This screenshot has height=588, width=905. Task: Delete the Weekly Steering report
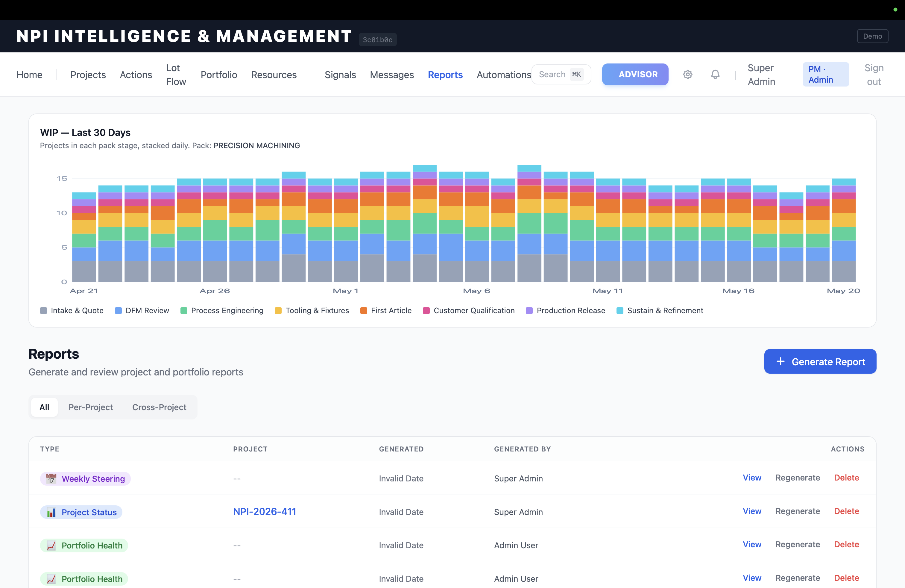tap(846, 478)
